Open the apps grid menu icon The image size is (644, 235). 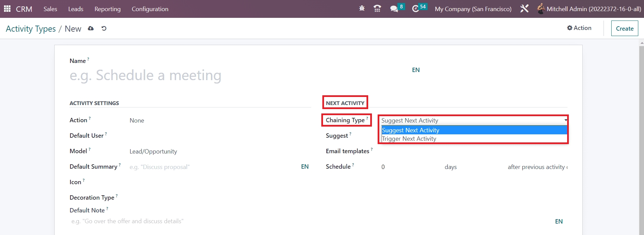(7, 9)
